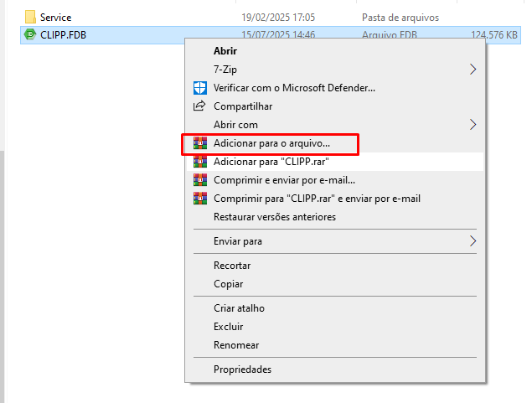Image resolution: width=532 pixels, height=403 pixels.
Task: Choose Excluir to delete the file
Action: tap(228, 327)
